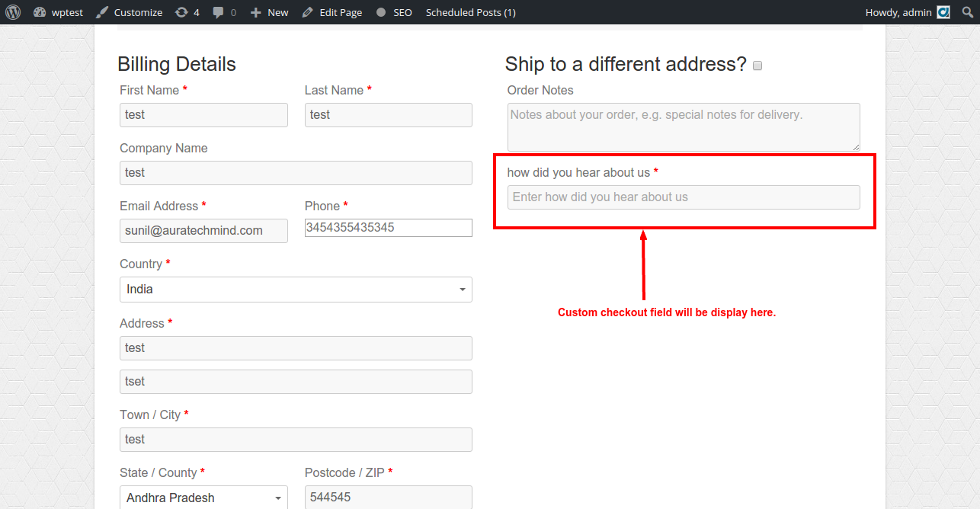Click the Howdy, admin account link
Viewport: 980px width, 509px height.
(x=898, y=12)
